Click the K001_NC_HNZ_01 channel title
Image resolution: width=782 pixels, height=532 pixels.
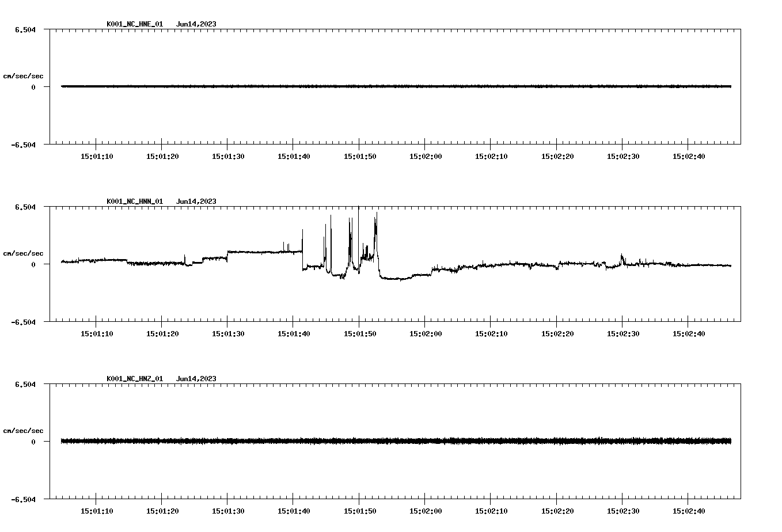[x=134, y=379]
